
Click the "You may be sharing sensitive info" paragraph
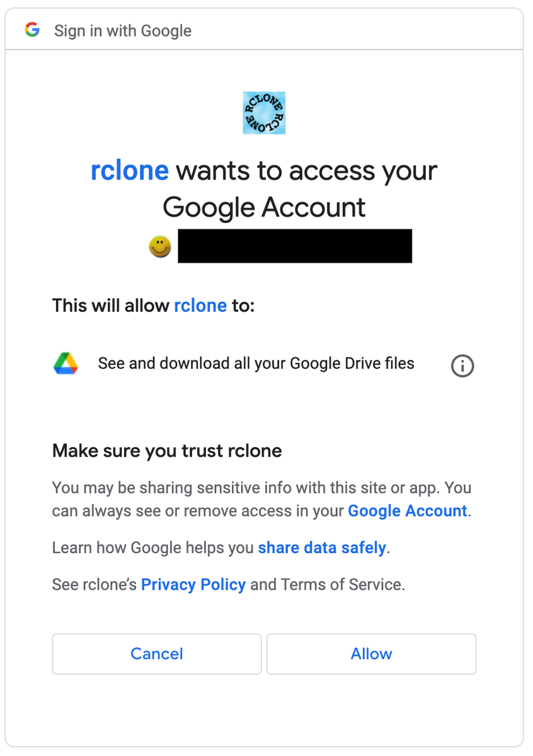(x=262, y=499)
